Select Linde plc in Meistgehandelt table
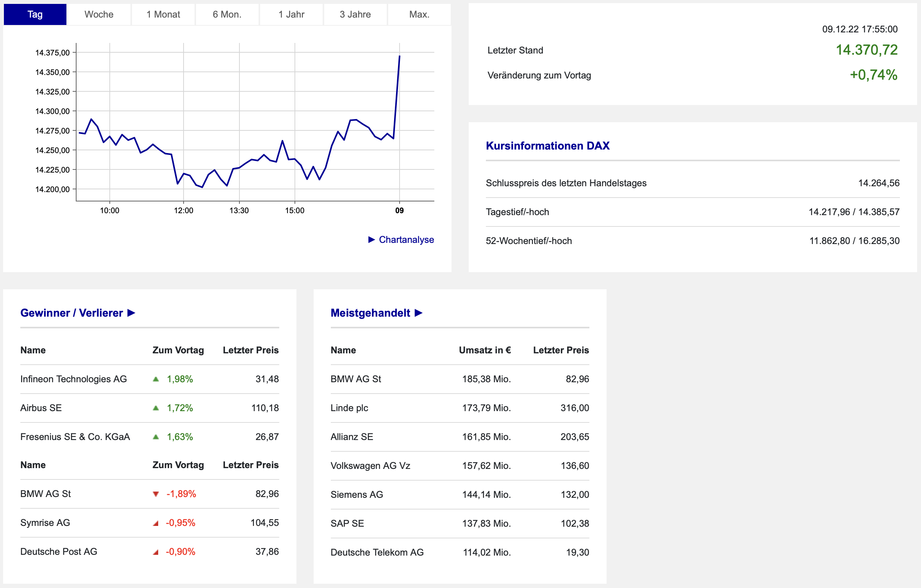The width and height of the screenshot is (921, 588). tap(349, 408)
